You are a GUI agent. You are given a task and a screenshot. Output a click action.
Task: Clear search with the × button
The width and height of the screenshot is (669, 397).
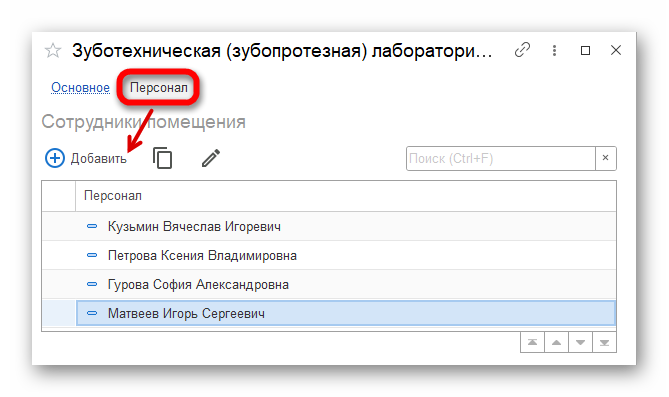[x=605, y=158]
